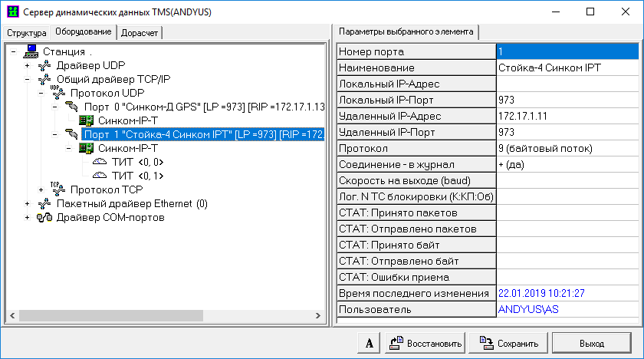Click the Пакетный драйвер Ethernet icon

[45, 203]
